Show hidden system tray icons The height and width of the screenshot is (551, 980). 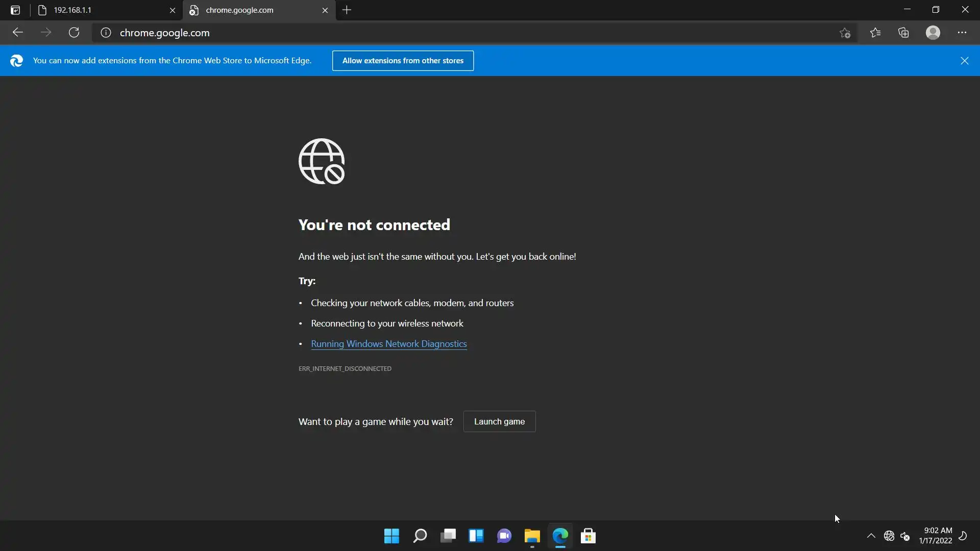tap(871, 536)
